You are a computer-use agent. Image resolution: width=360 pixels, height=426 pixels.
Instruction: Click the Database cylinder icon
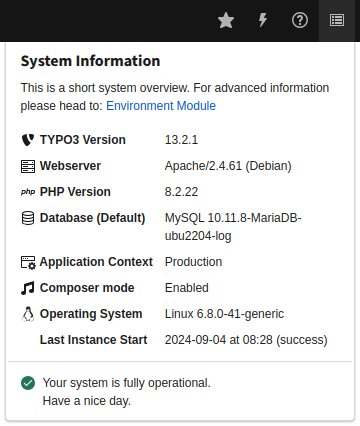pos(28,218)
